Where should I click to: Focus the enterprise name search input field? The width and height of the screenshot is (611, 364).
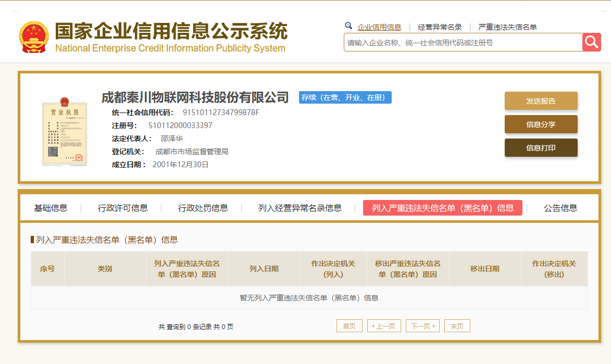463,43
